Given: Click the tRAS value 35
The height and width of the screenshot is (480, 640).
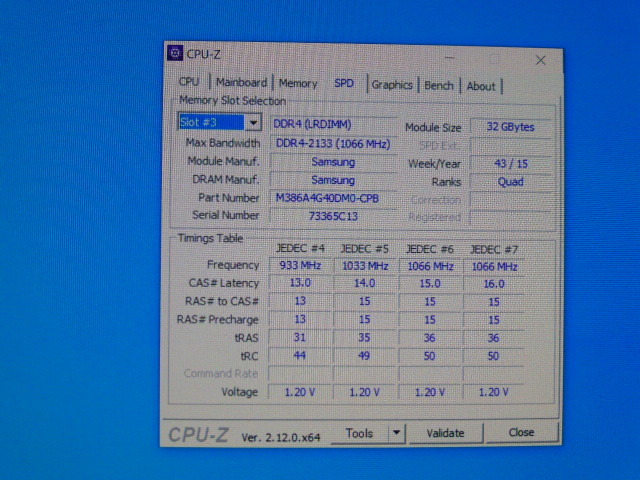Looking at the screenshot, I should tap(365, 338).
